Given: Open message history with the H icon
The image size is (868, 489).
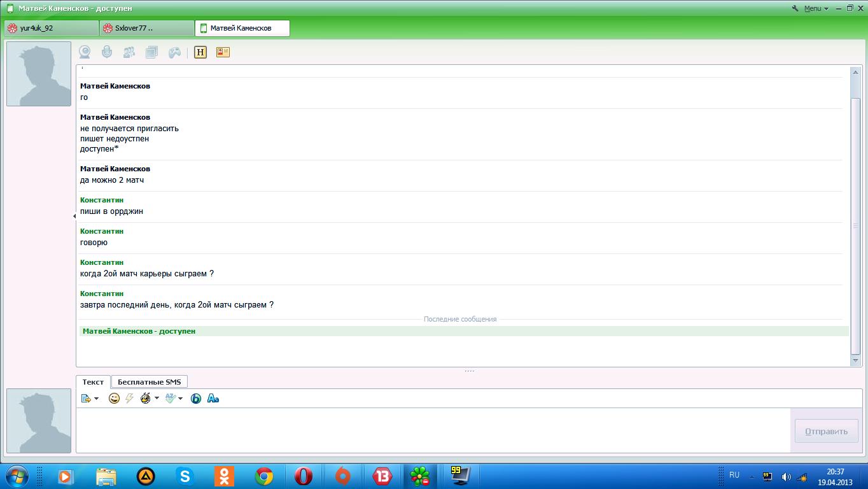Looking at the screenshot, I should 200,52.
